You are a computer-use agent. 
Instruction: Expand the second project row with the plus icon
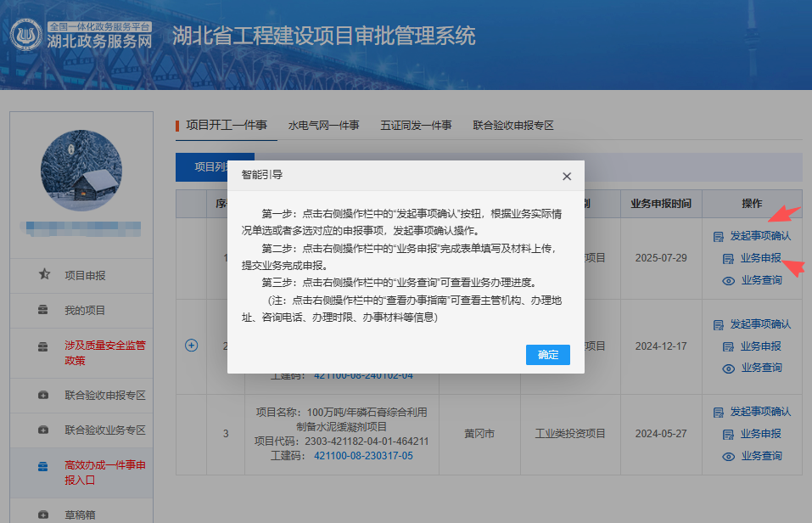[x=192, y=346]
